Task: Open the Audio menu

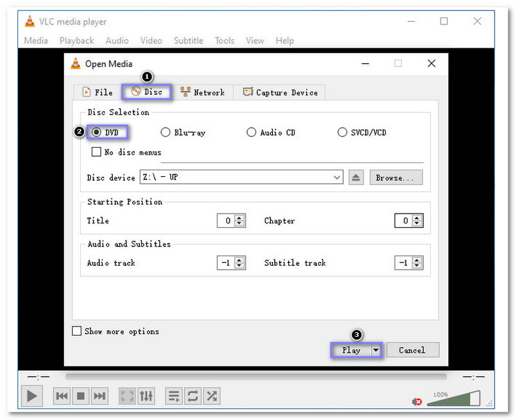Action: click(117, 41)
